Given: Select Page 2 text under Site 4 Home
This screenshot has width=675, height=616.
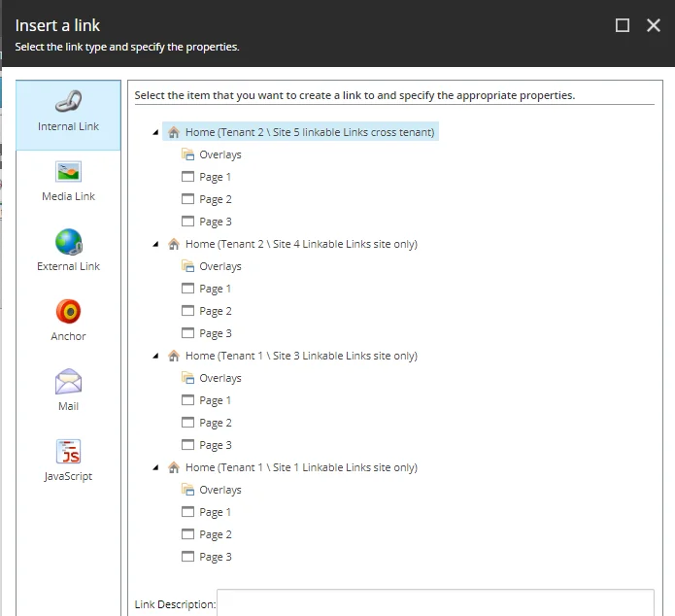Looking at the screenshot, I should click(x=216, y=311).
